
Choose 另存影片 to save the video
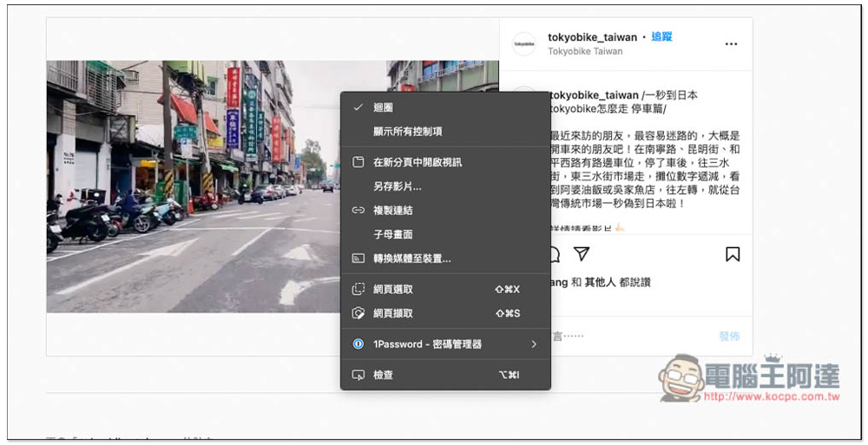pos(397,186)
